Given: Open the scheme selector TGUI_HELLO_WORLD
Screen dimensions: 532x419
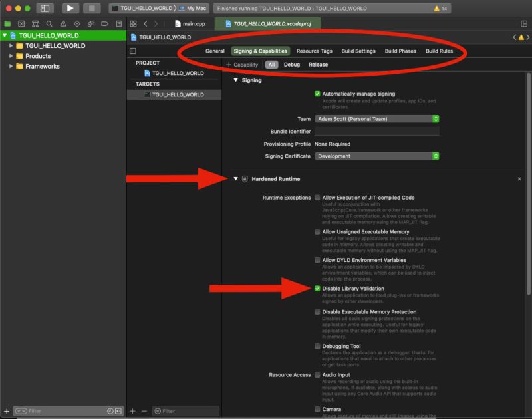Looking at the screenshot, I should click(142, 8).
